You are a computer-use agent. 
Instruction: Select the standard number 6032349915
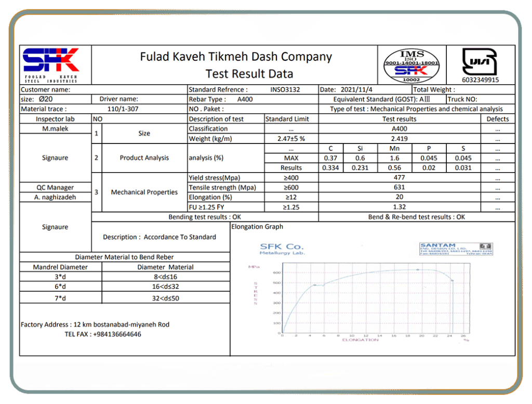coord(480,80)
